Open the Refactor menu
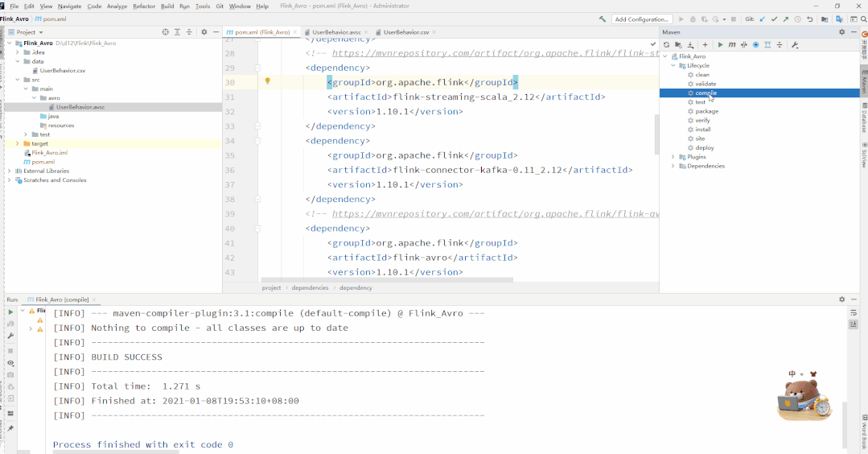Image resolution: width=868 pixels, height=454 pixels. (x=144, y=6)
